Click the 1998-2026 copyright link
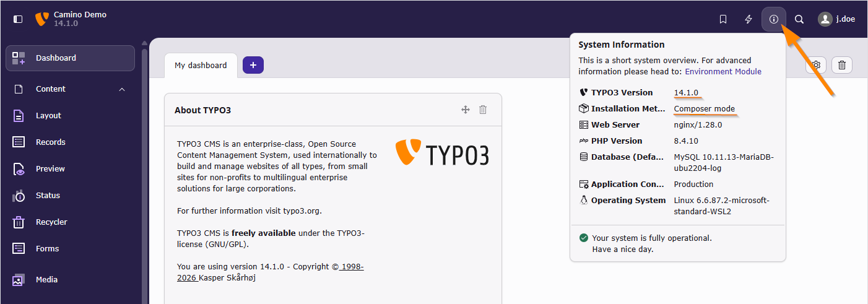Screen dimensions: 868x304 (x=271, y=272)
